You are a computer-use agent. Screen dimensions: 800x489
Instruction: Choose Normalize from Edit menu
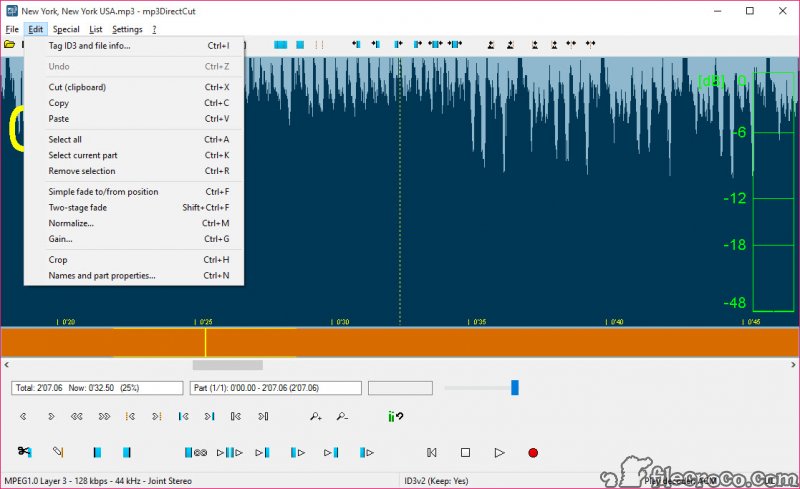(x=134, y=223)
